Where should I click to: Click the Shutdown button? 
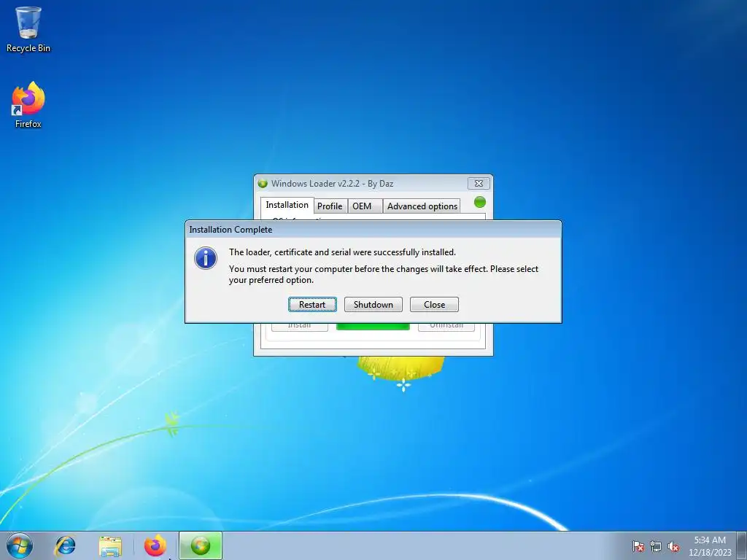coord(373,305)
